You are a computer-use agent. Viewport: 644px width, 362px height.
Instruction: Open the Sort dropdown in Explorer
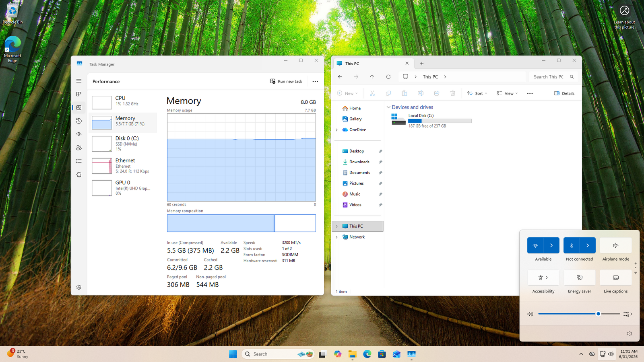[x=477, y=93]
